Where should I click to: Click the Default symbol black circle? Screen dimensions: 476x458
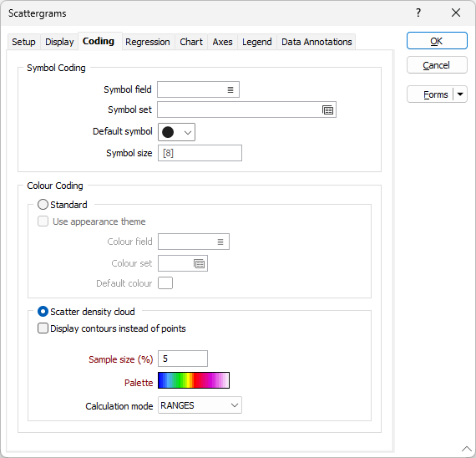[168, 132]
